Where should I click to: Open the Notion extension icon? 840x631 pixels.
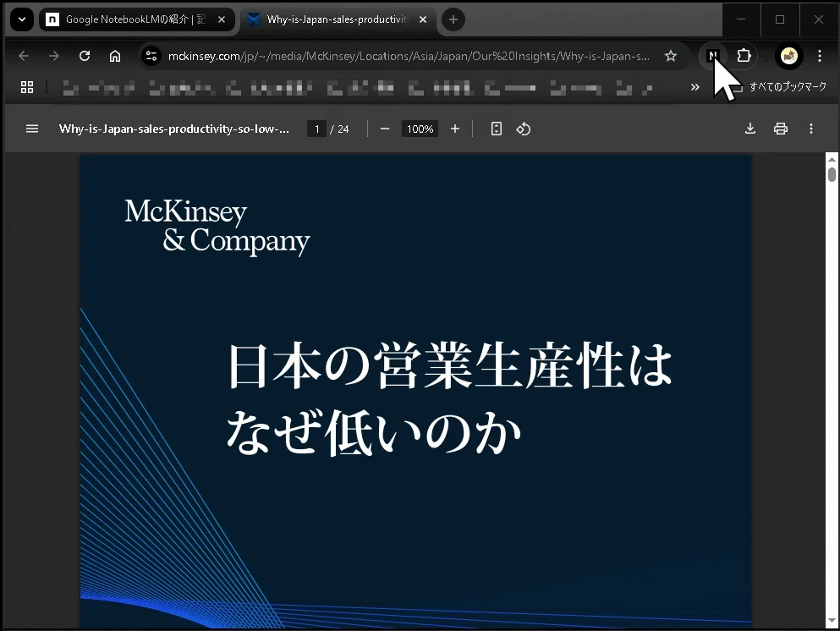click(x=712, y=56)
